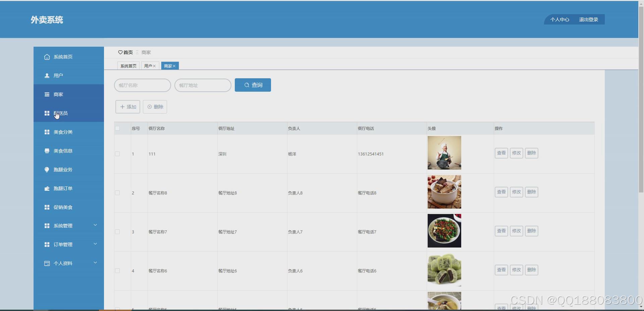Screen dimensions: 644x311
Task: Click the restaurant avatar thumbnail for row 3
Action: [x=444, y=231]
